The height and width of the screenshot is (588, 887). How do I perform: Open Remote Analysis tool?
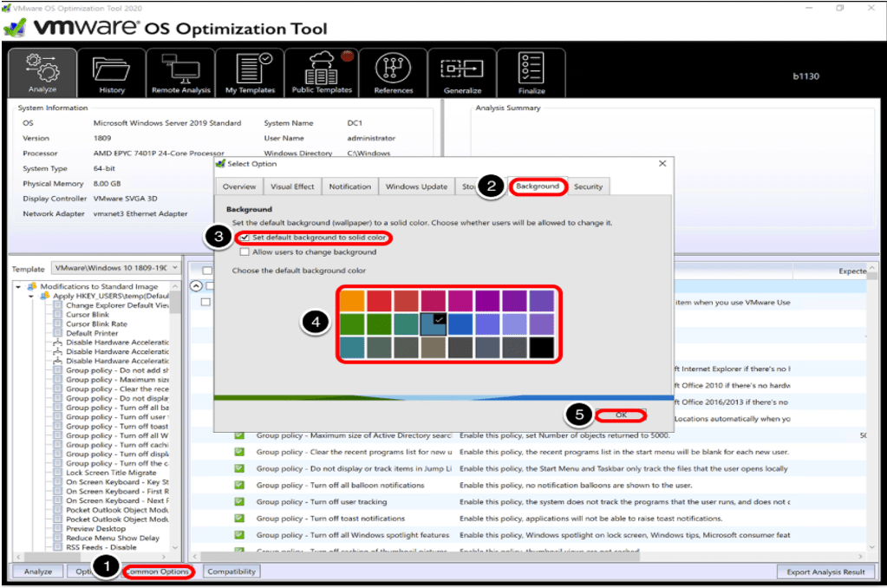(x=180, y=73)
